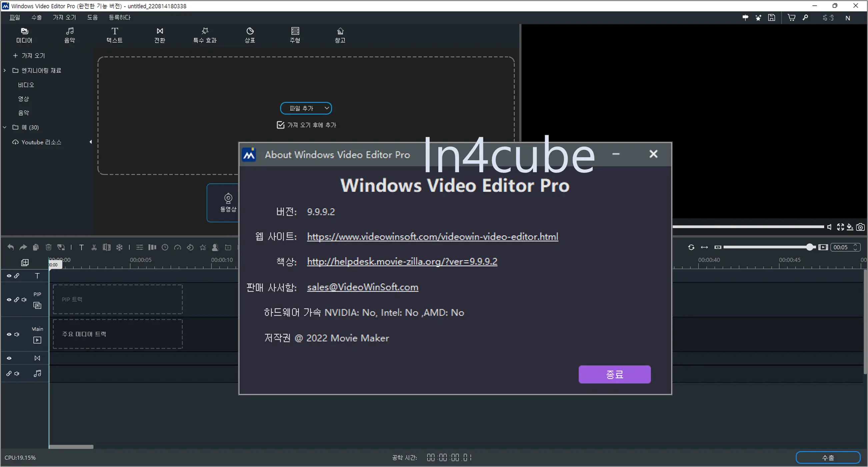Open the Help menu in the menu bar
This screenshot has width=868, height=467.
click(x=92, y=17)
